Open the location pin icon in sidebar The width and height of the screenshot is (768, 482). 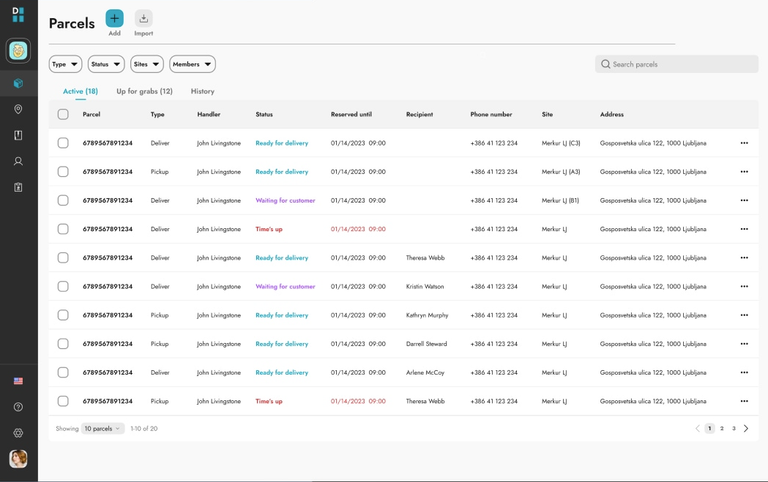[18, 109]
